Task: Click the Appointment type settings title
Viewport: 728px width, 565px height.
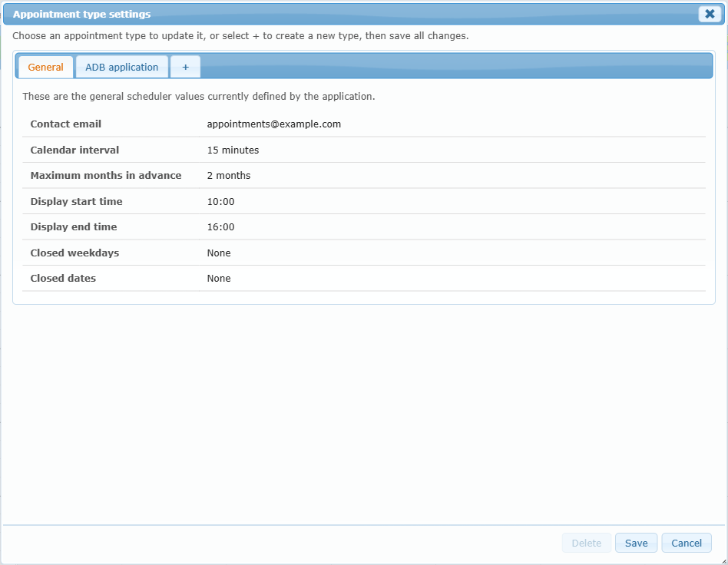Action: point(81,15)
